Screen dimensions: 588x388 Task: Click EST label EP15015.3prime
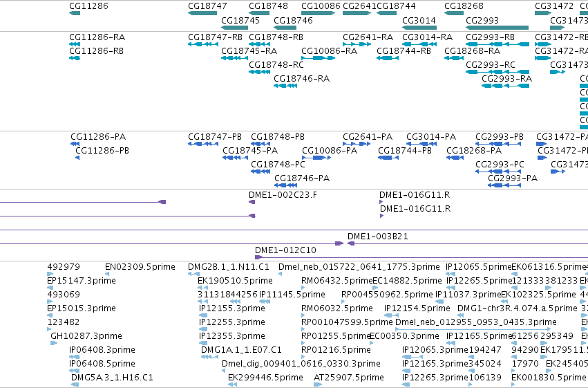82,308
